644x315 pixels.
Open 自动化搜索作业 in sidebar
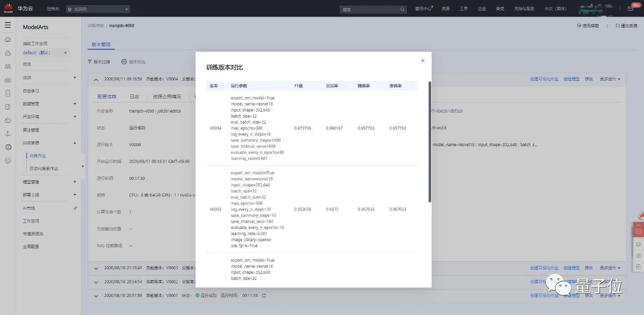click(44, 168)
